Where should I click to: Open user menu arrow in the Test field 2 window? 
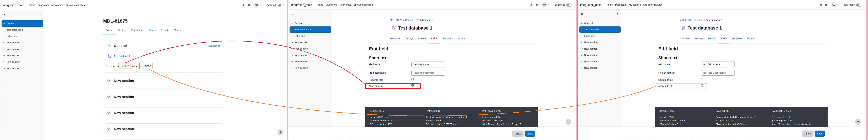[838, 5]
